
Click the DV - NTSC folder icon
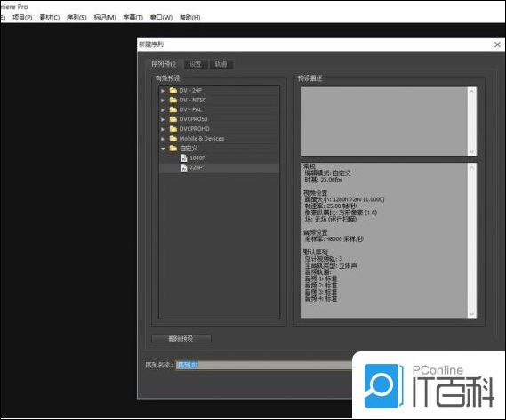click(x=173, y=100)
